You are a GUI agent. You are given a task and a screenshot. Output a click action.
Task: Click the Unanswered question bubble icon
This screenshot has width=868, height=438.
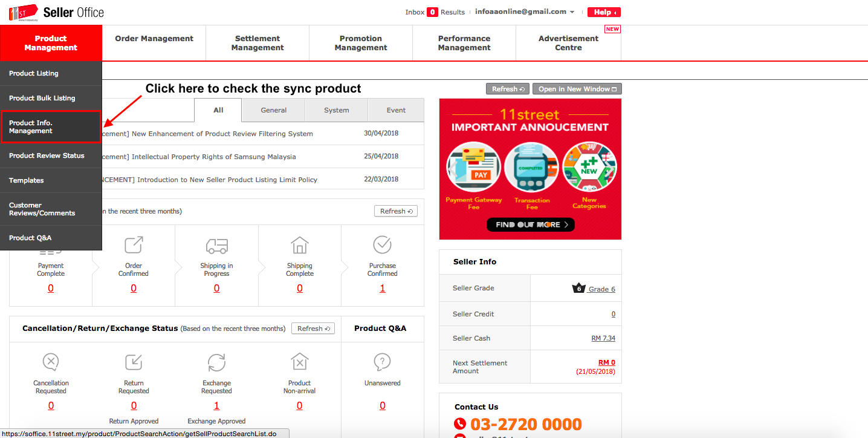point(382,362)
